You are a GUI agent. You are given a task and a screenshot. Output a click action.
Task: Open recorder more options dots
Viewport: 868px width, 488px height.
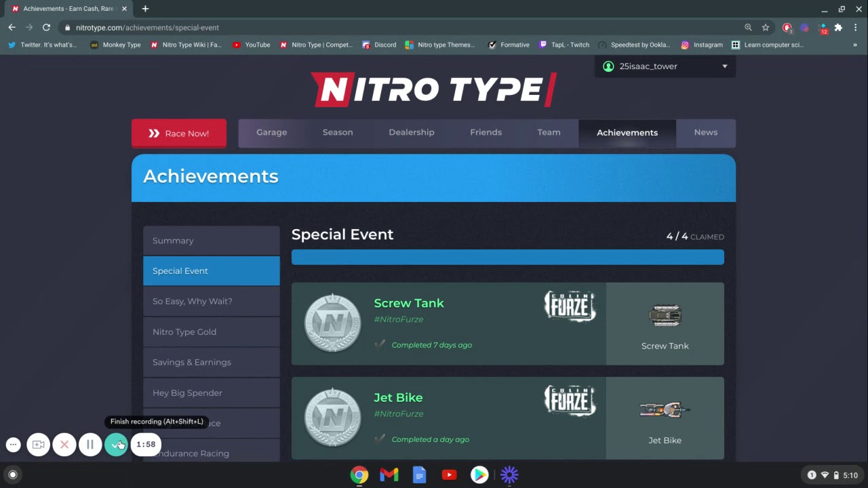coord(13,445)
